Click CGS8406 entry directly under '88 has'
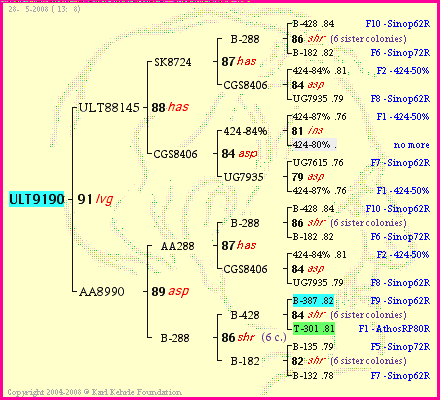Image resolution: width=440 pixels, height=400 pixels. [175, 154]
